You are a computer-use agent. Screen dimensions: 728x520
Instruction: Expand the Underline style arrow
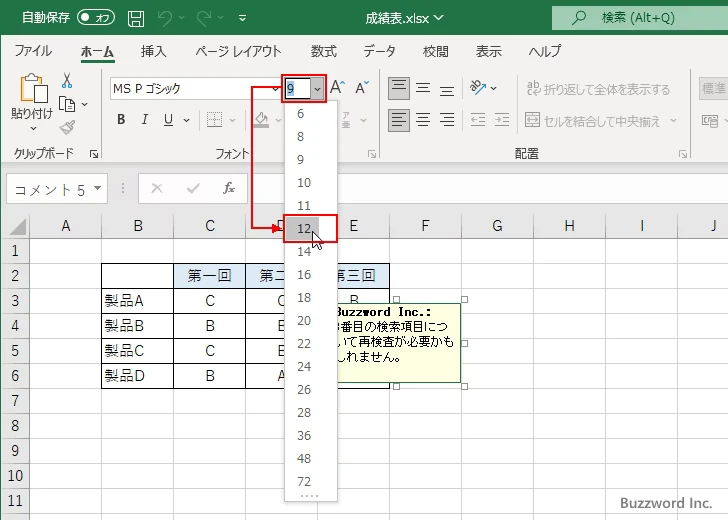[186, 120]
